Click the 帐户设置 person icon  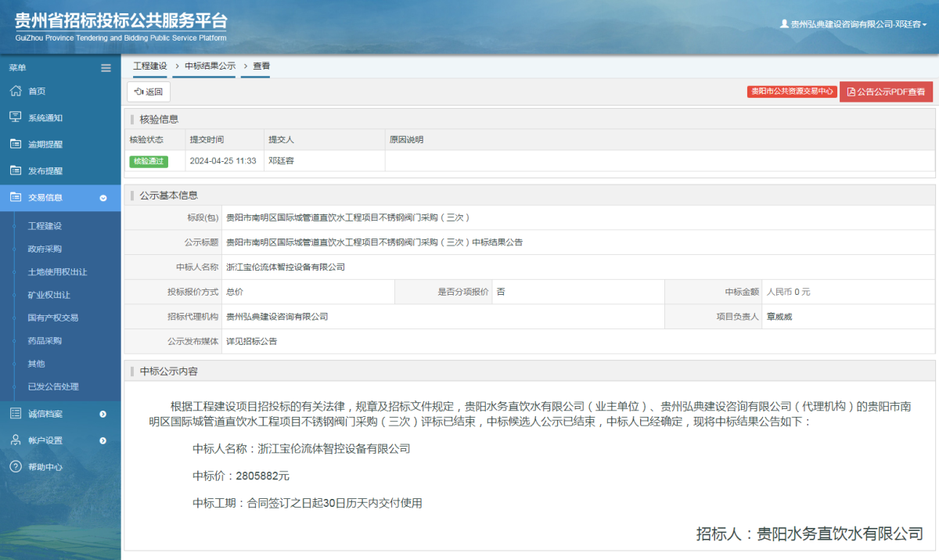click(15, 440)
